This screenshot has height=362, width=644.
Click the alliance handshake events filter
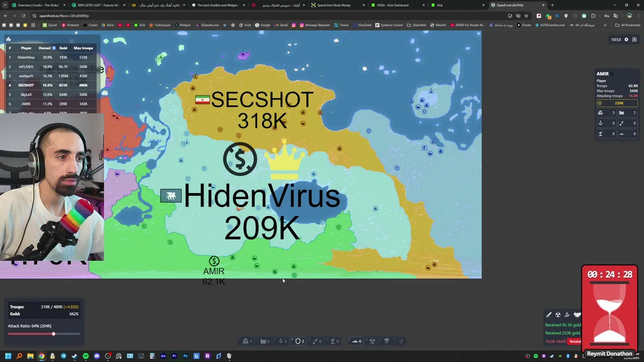coord(577,315)
